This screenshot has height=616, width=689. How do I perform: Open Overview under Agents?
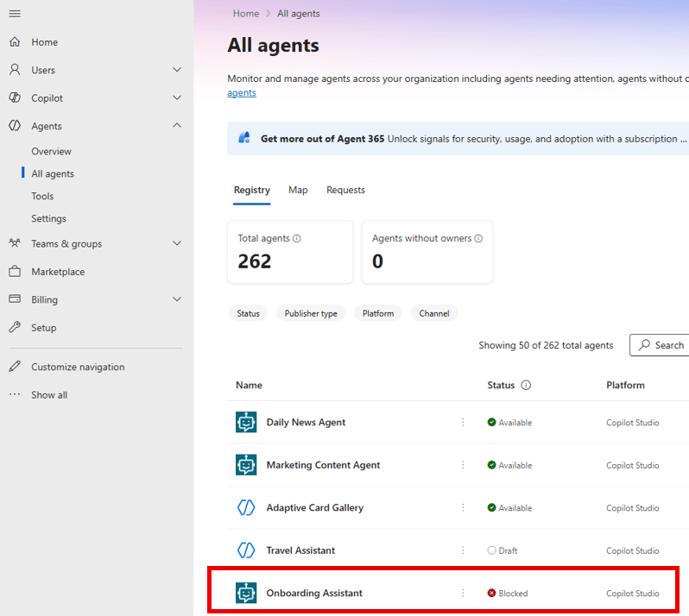point(51,151)
